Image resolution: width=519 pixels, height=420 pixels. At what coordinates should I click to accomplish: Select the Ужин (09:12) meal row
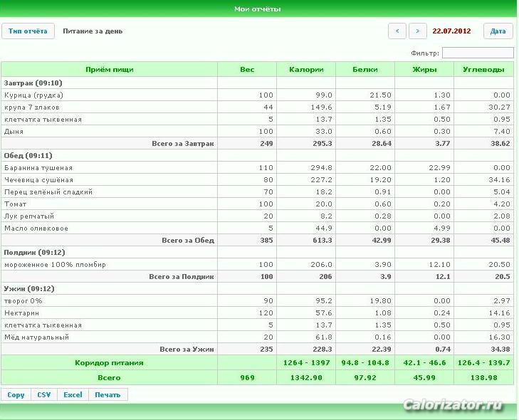(257, 288)
